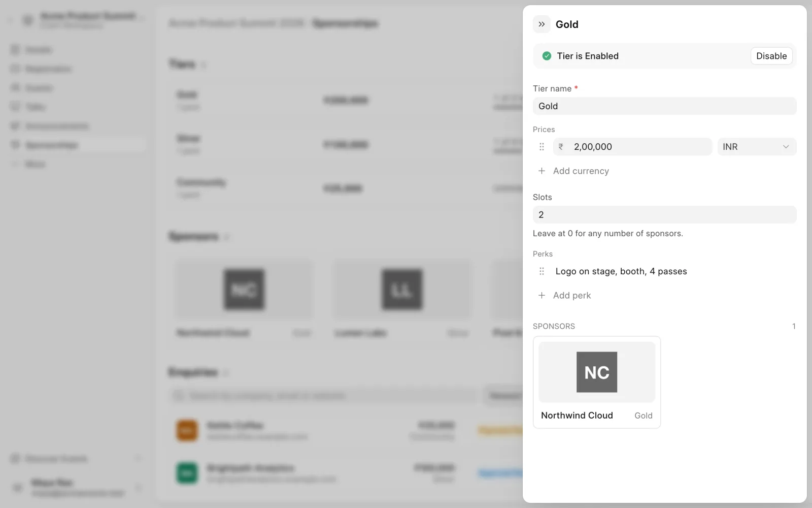This screenshot has height=508, width=812.
Task: Click the 'Tier is Enabled' status text
Action: point(588,56)
